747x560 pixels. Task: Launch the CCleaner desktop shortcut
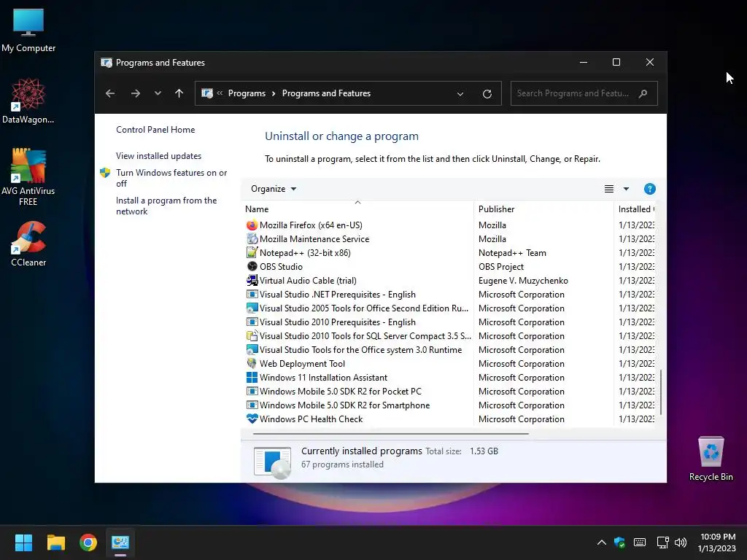(28, 244)
